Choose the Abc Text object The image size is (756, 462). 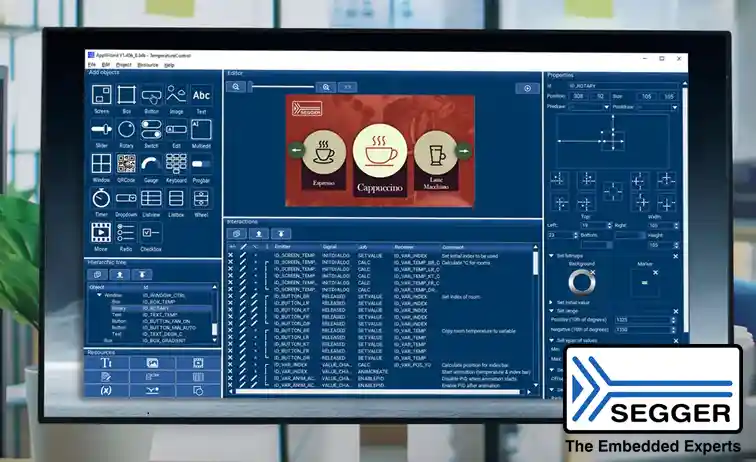pyautogui.click(x=201, y=95)
